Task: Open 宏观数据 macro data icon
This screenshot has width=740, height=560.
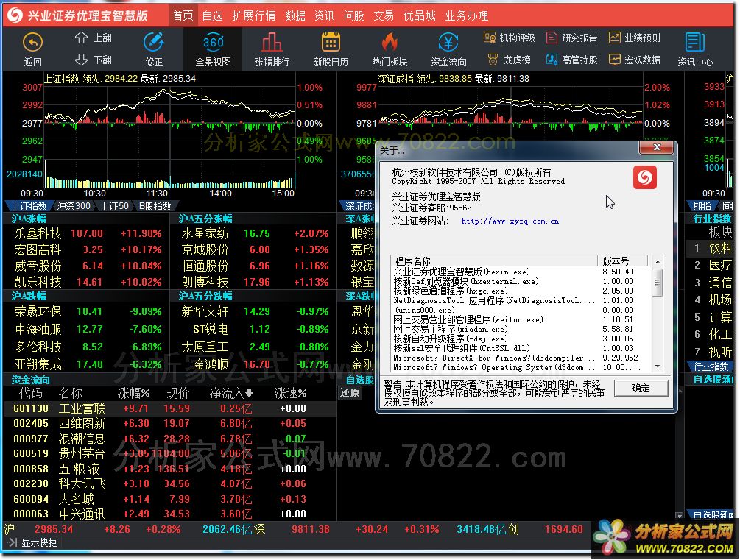Action: coord(615,60)
